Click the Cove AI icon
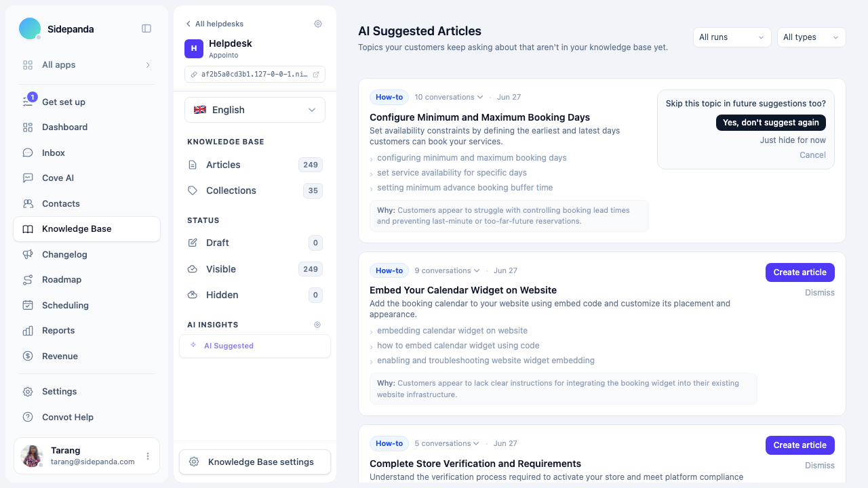The height and width of the screenshot is (488, 868). [28, 178]
